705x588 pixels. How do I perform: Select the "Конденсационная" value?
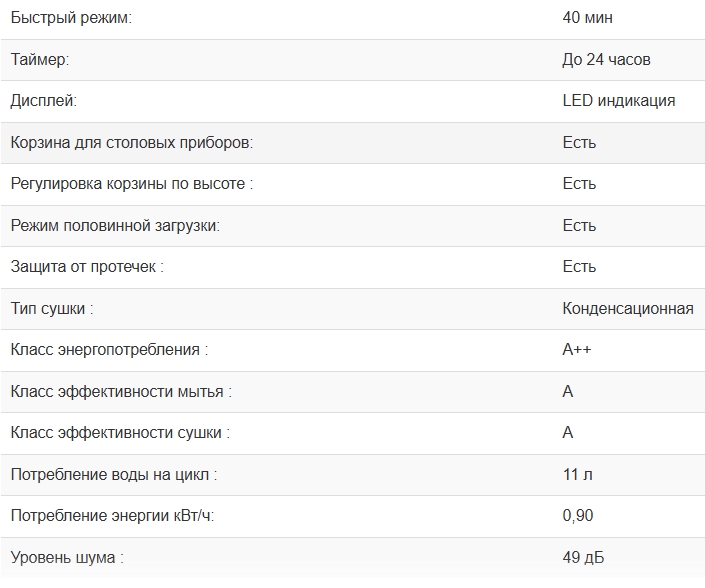628,309
